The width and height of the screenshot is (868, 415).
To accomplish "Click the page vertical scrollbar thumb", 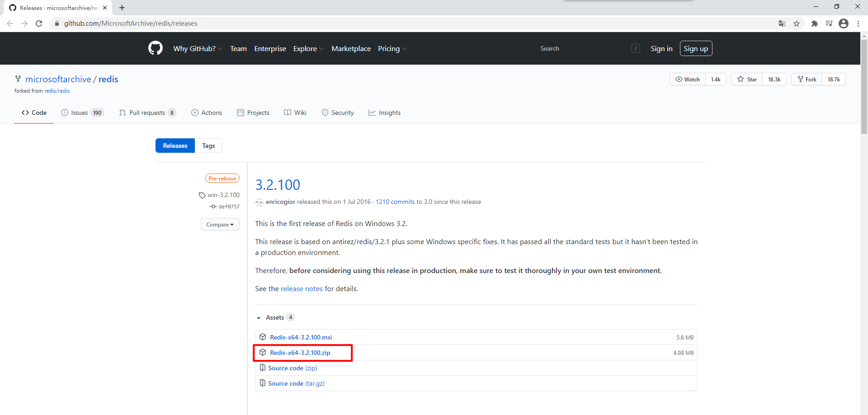I will pyautogui.click(x=864, y=86).
